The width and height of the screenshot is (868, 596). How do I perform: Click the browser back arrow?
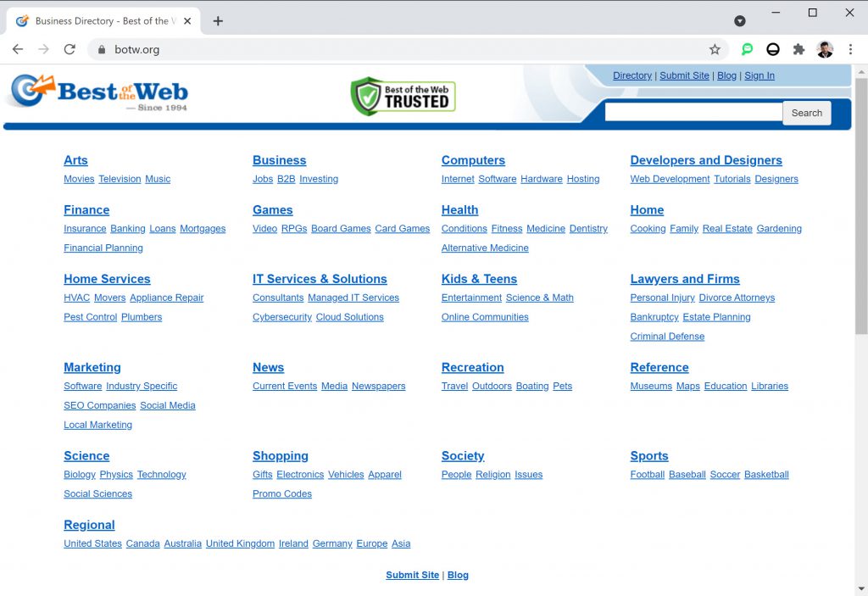pyautogui.click(x=18, y=49)
